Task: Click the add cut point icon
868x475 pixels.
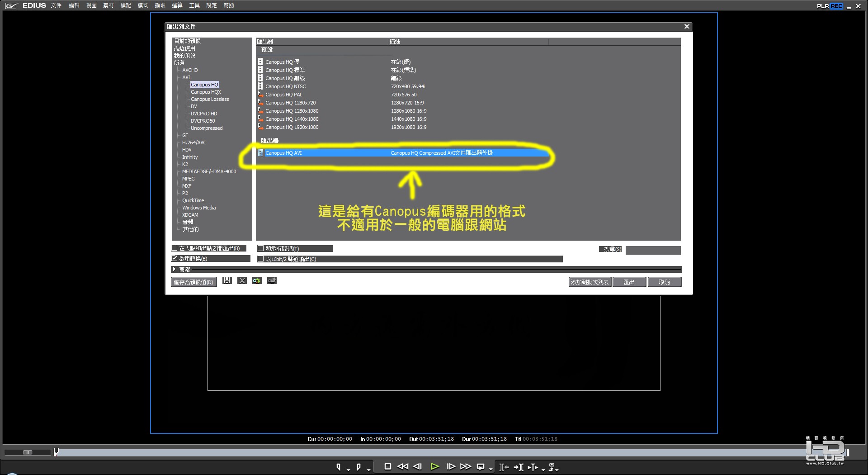Action: click(533, 467)
